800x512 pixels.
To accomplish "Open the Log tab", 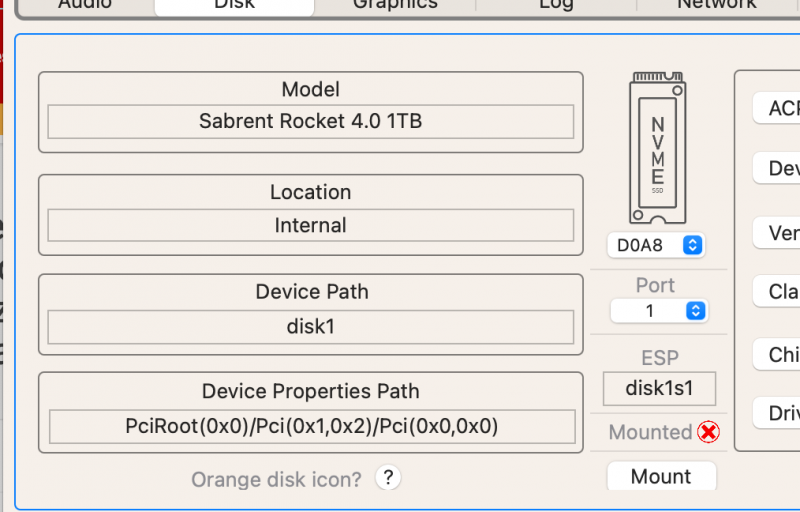I will coord(556,5).
